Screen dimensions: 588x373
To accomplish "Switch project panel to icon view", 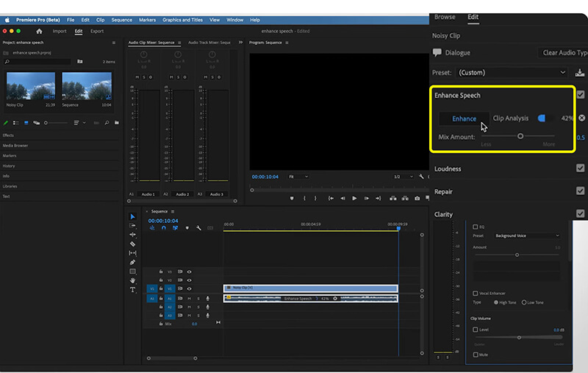I will point(26,123).
